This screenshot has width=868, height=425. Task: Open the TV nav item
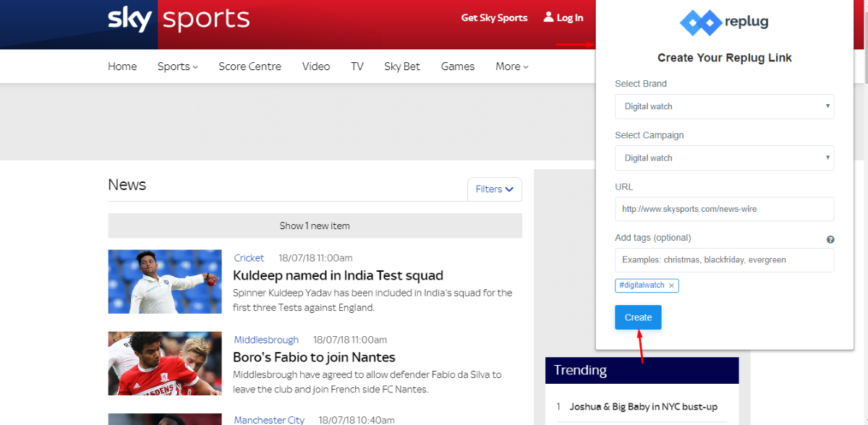point(357,66)
